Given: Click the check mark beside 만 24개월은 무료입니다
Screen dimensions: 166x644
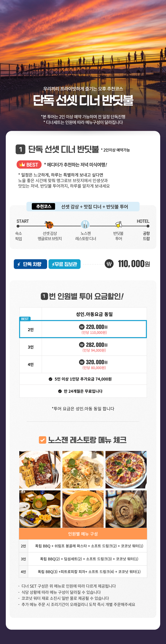Looking at the screenshot, I should 60,391.
